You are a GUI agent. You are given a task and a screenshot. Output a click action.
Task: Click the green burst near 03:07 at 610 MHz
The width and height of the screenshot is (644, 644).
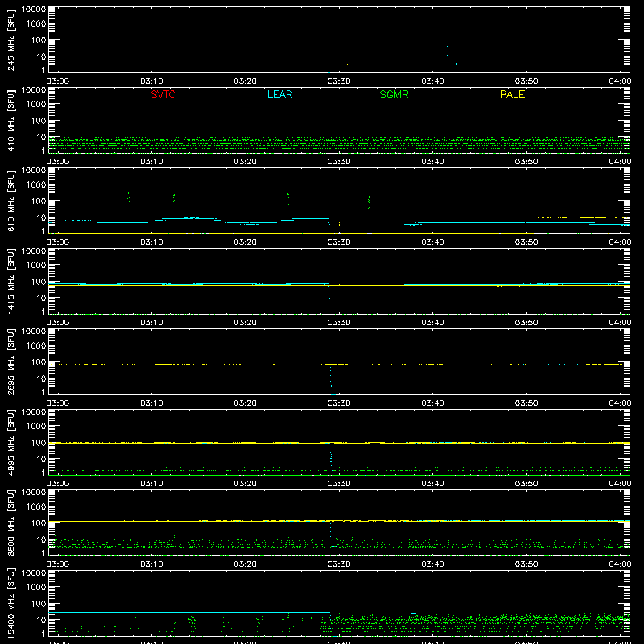point(129,196)
